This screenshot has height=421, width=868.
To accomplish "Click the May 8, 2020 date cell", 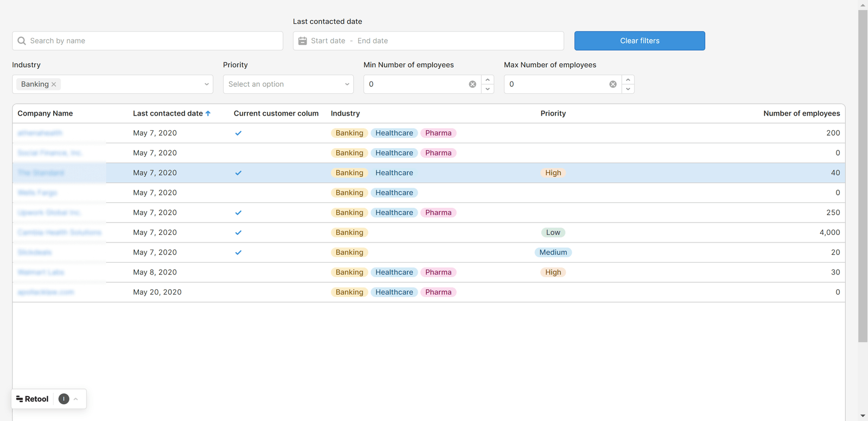I will click(155, 272).
